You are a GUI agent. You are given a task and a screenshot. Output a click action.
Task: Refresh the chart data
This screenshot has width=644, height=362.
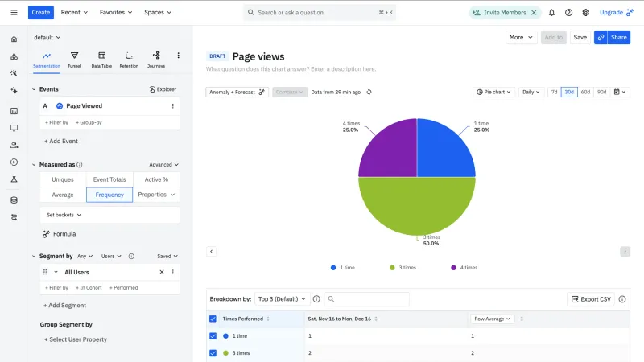(369, 92)
